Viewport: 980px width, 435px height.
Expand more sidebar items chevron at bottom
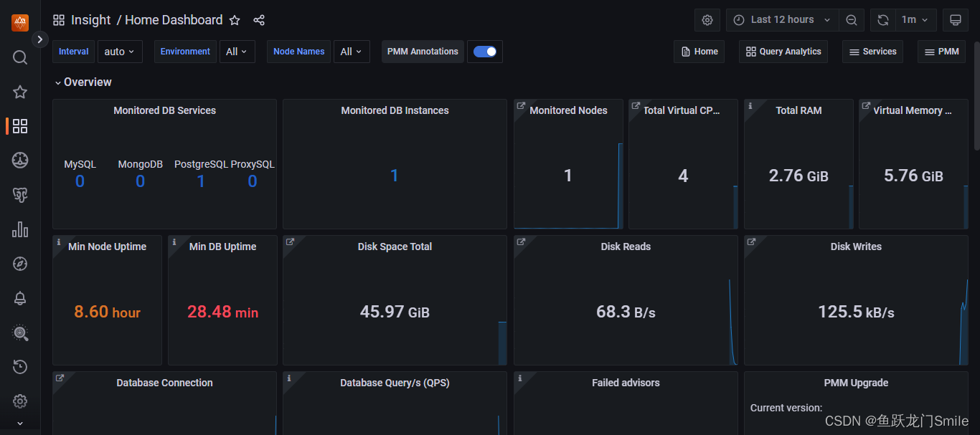(x=20, y=424)
